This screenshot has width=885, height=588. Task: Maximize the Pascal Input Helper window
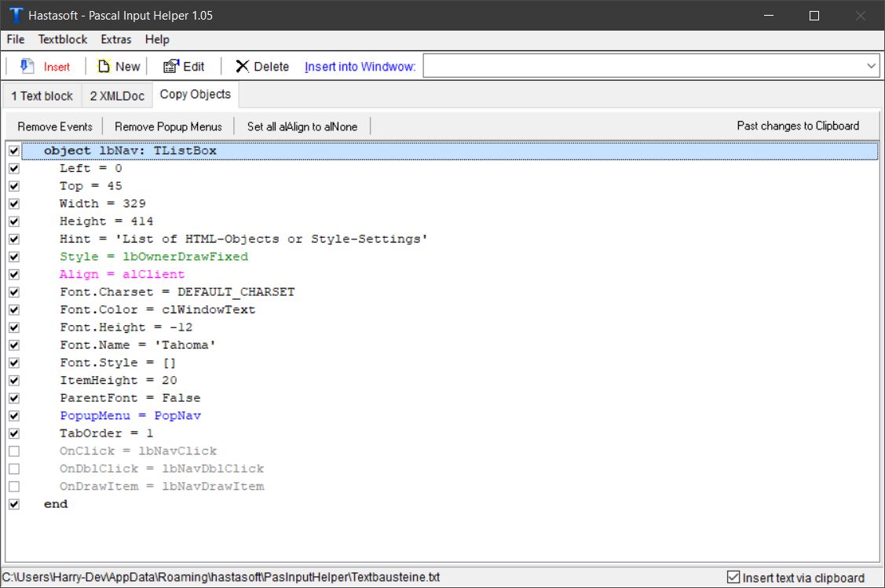click(814, 15)
